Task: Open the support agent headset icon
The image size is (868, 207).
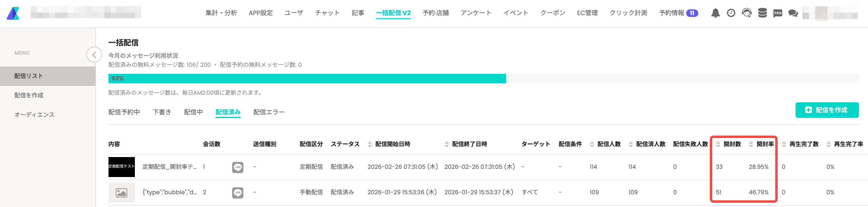Action: coord(747,13)
